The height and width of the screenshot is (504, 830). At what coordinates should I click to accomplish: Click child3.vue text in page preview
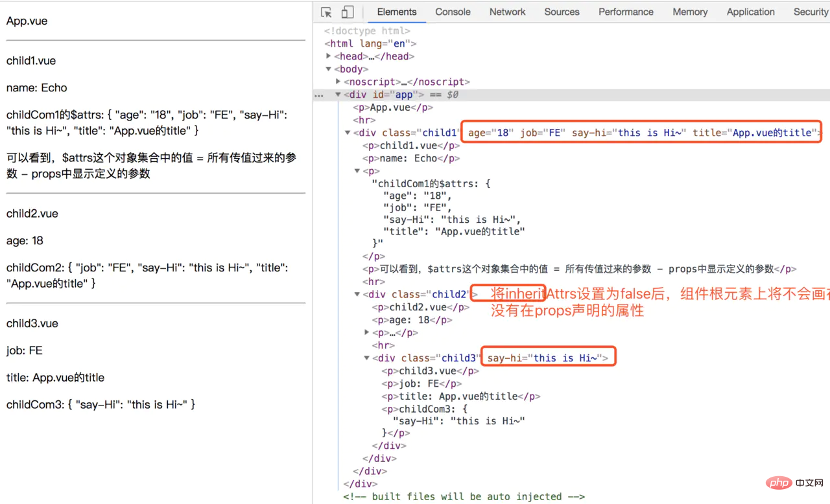tap(32, 324)
